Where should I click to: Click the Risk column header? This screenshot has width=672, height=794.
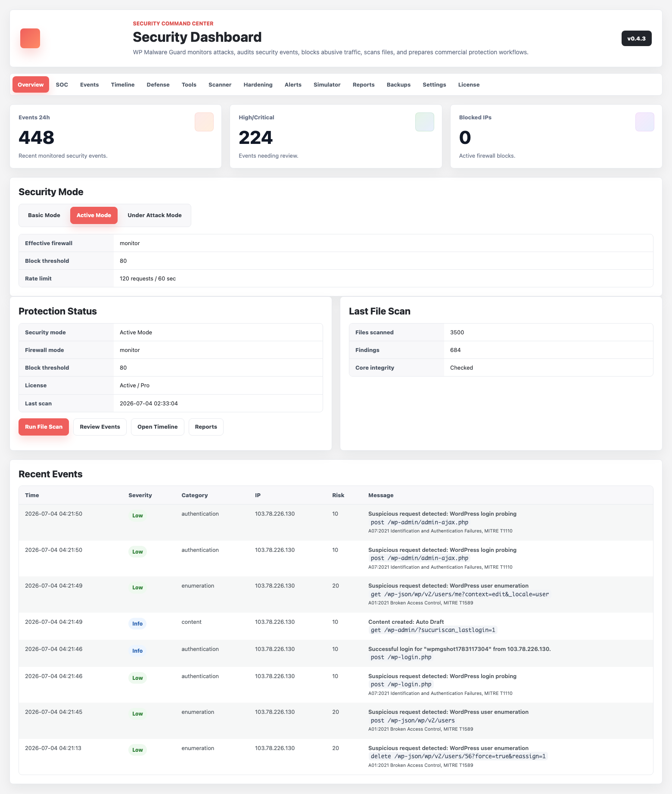338,495
